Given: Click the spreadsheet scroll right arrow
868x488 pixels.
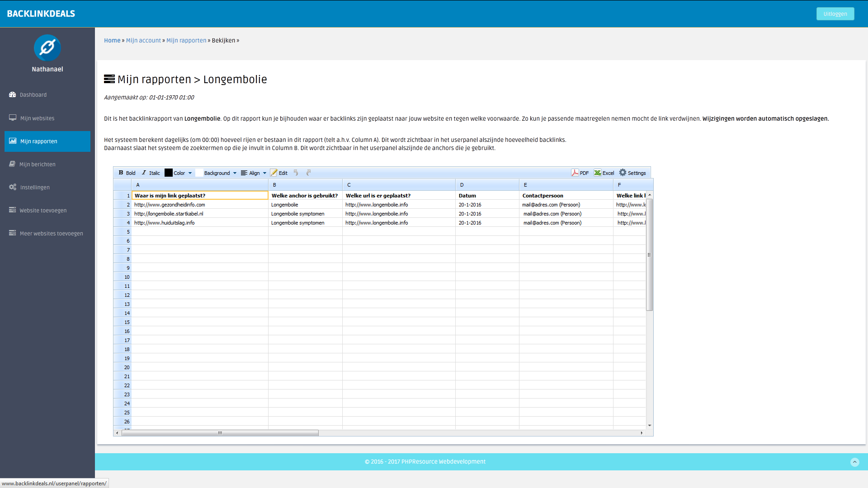Looking at the screenshot, I should (642, 433).
